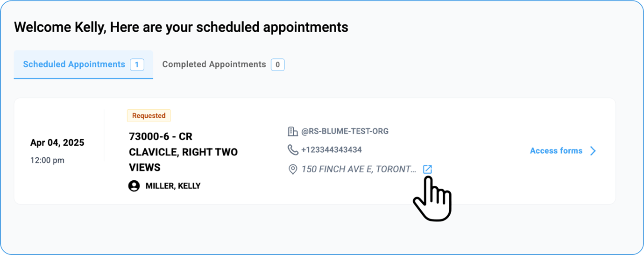Click the 150 Finch Ave E address
644x255 pixels.
point(358,170)
